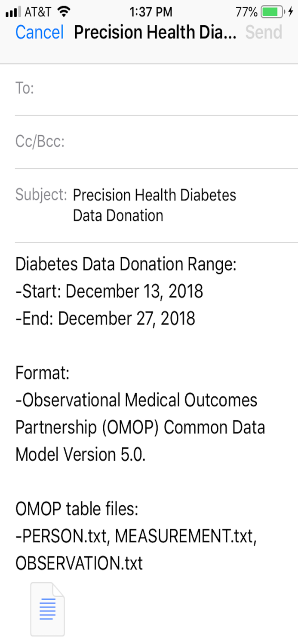Screen dimensions: 298x644
Task: Tap the Wi-Fi icon in status bar
Action: click(63, 11)
